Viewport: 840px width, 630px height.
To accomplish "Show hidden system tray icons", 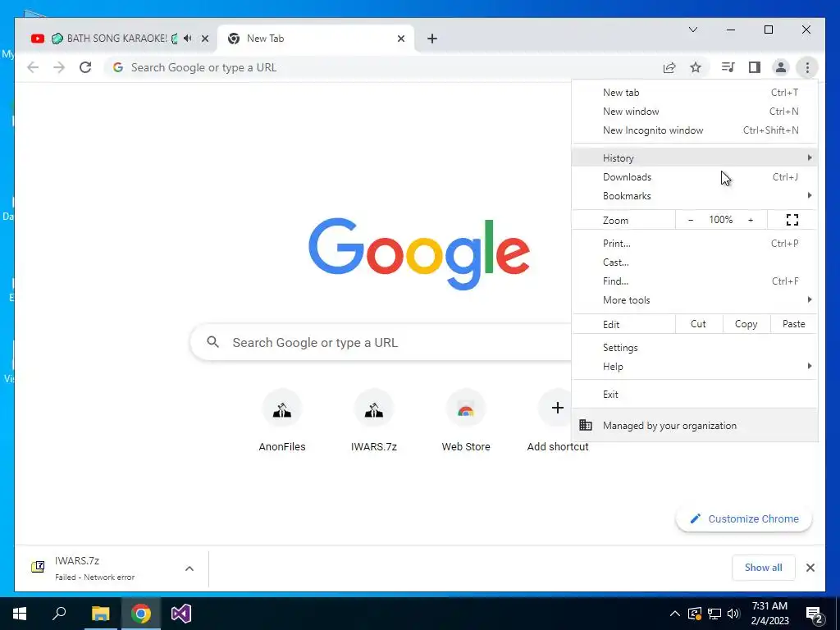I will point(675,614).
